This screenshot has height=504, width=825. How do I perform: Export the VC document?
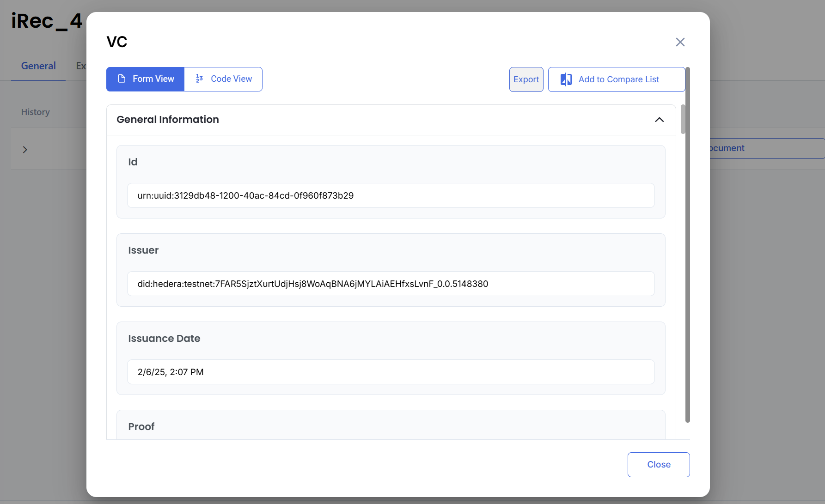[526, 79]
